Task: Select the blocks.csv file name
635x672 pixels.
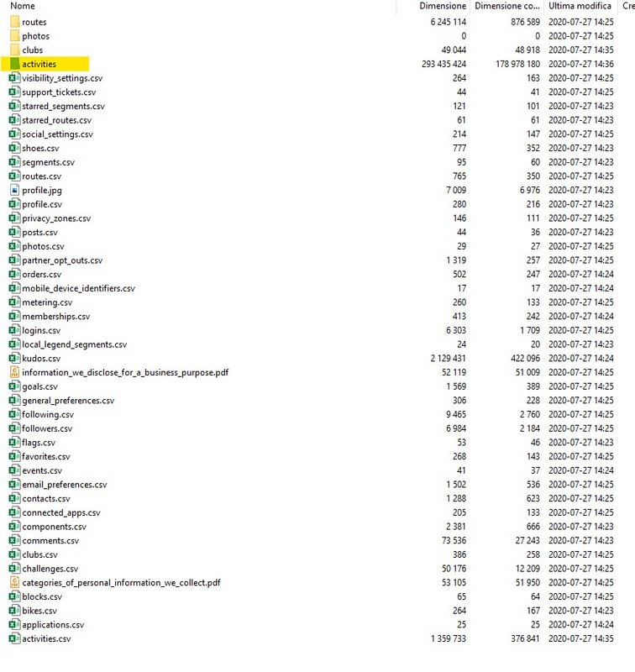Action: click(42, 597)
